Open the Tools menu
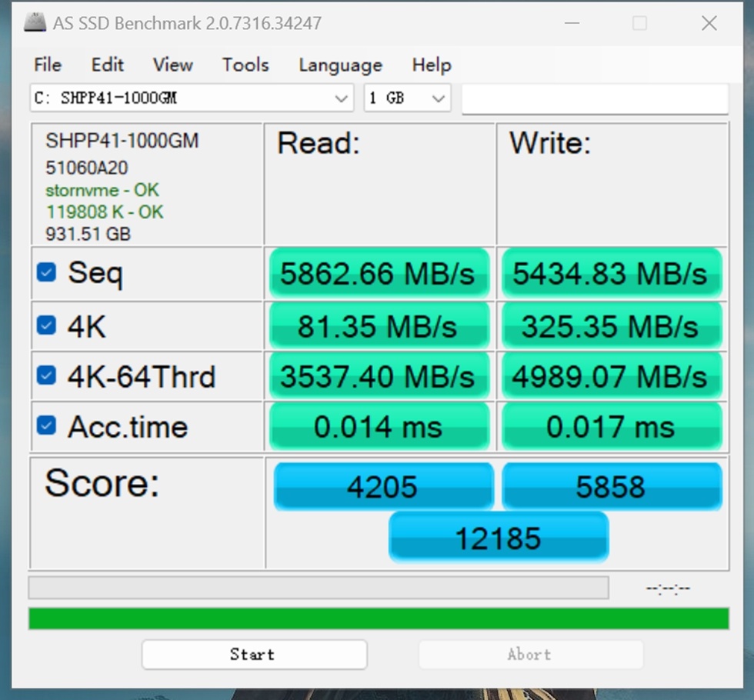 (x=245, y=65)
